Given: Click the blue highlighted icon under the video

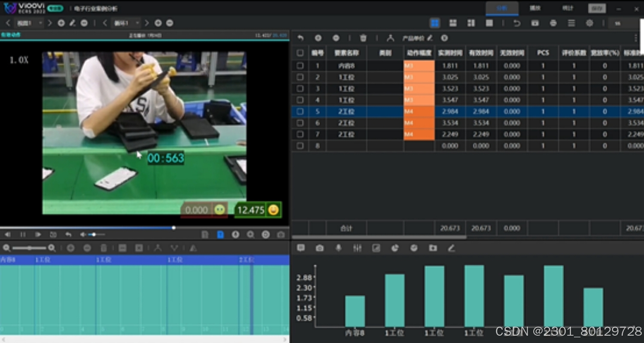Looking at the screenshot, I should tap(220, 235).
